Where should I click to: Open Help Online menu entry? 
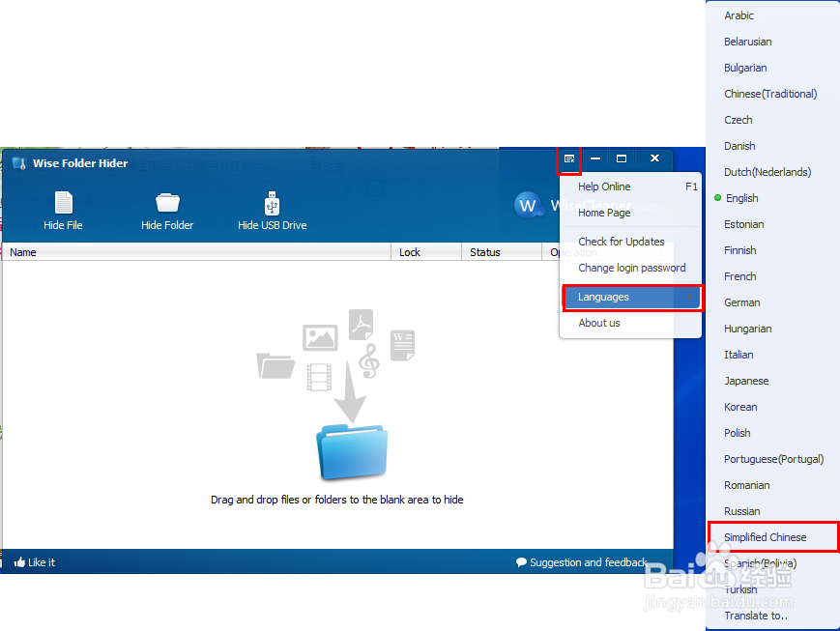click(630, 186)
